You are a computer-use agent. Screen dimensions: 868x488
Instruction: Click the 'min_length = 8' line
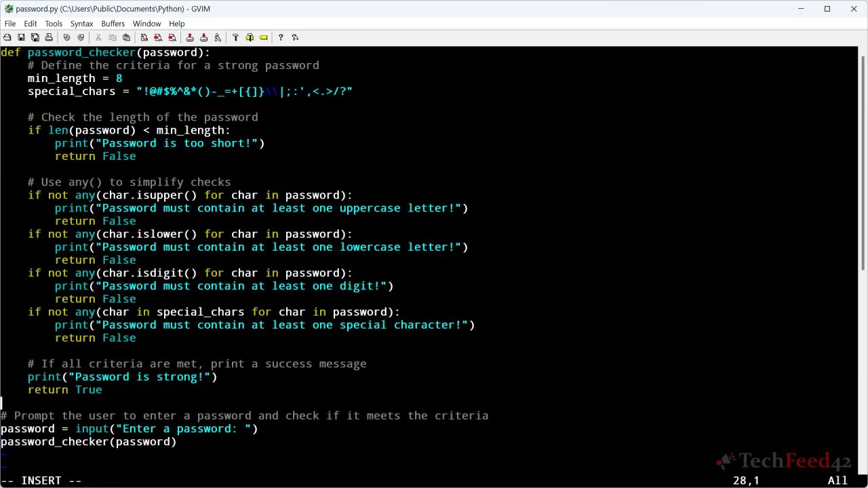point(75,79)
